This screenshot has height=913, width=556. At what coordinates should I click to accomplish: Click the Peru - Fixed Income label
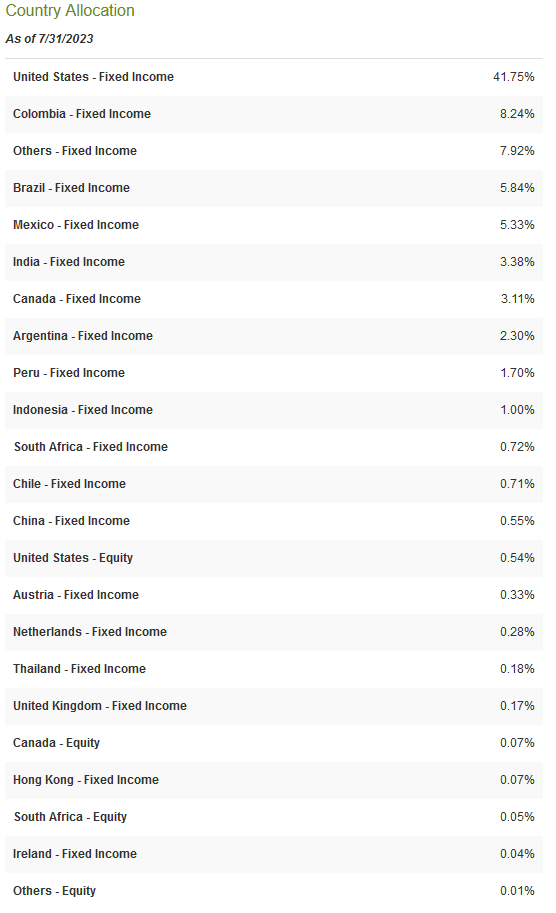coord(69,373)
